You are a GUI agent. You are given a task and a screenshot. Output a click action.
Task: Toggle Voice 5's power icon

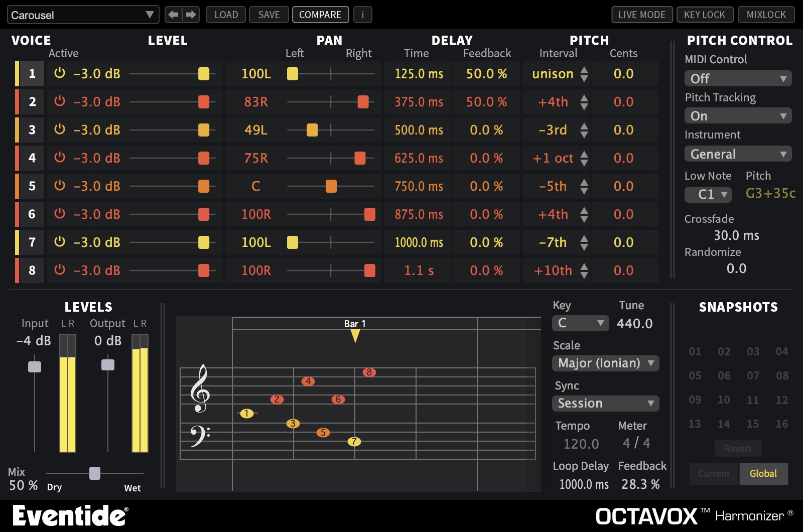pos(59,186)
